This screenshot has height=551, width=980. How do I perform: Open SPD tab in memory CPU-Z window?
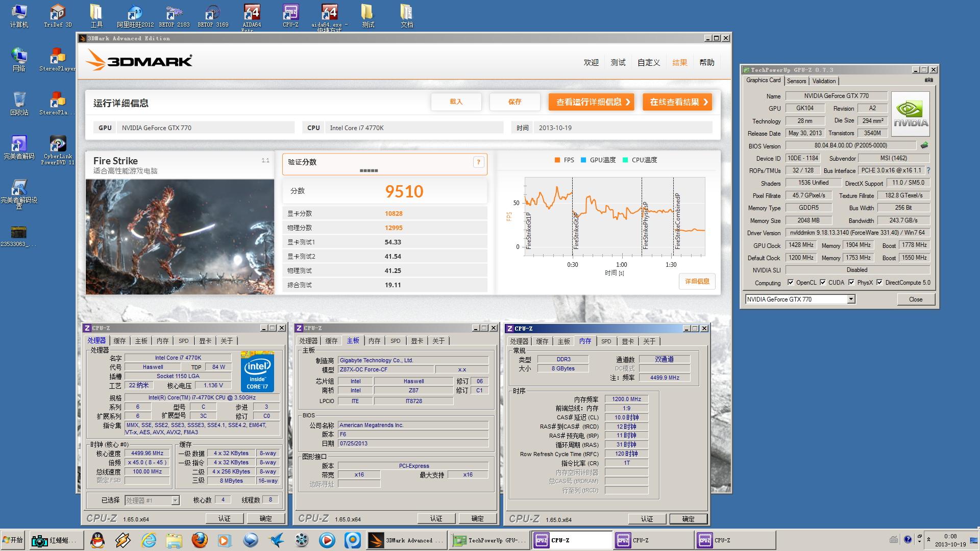(606, 341)
